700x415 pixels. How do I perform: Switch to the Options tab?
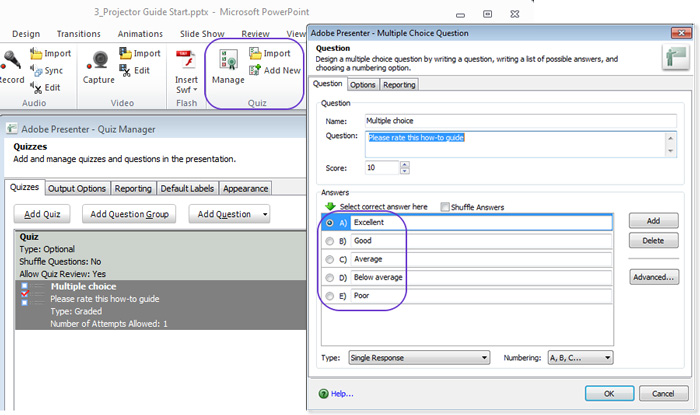pyautogui.click(x=362, y=85)
